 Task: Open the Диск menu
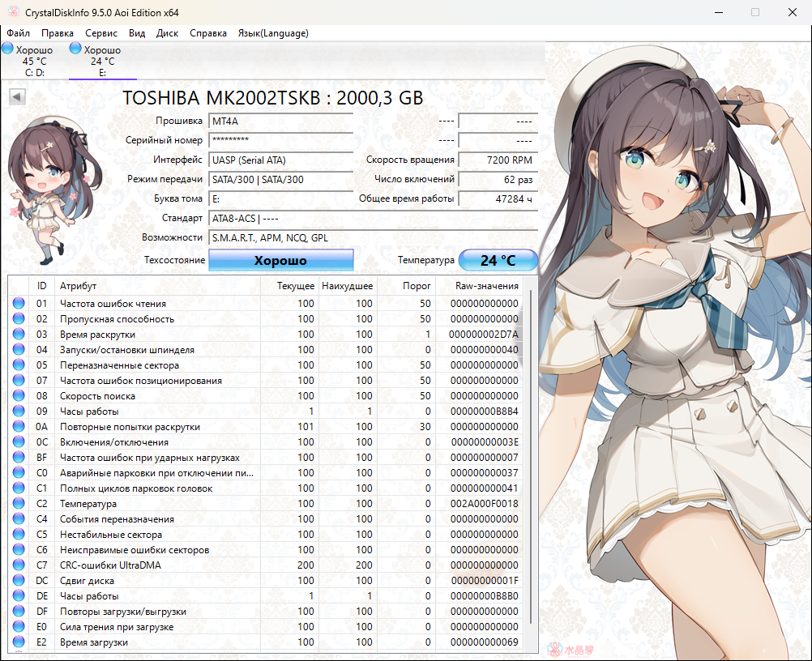pyautogui.click(x=167, y=33)
